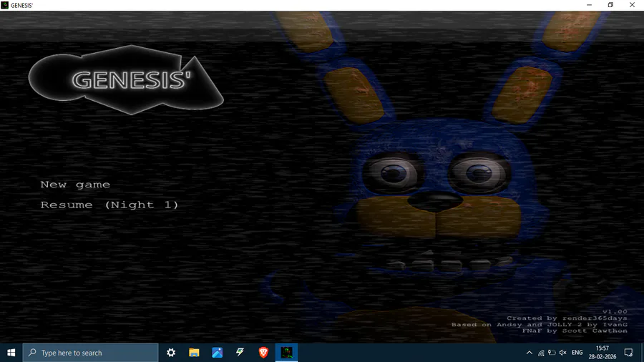
Task: Click the battery or power tray icon
Action: pos(552,353)
